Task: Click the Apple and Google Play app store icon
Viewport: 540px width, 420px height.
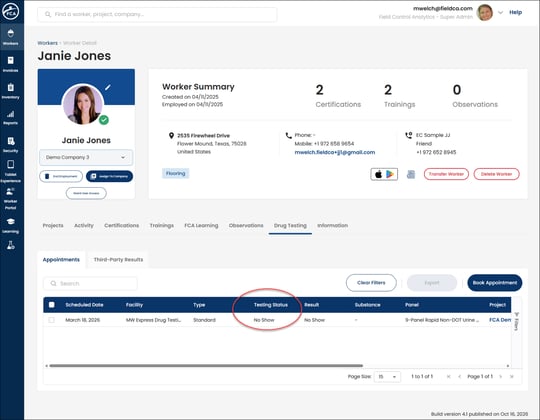Action: (384, 174)
